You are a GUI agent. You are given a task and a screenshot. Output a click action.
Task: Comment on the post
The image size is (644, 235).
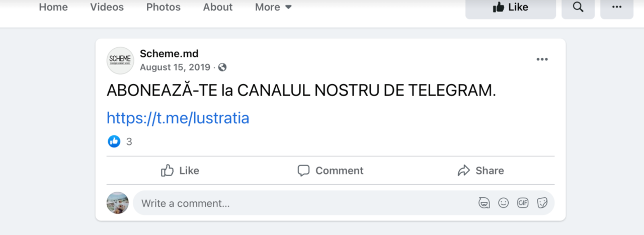[x=330, y=171]
